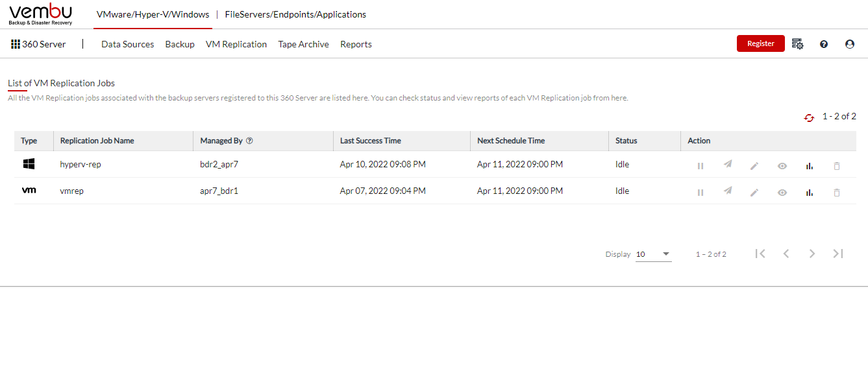Image resolution: width=868 pixels, height=369 pixels.
Task: Open the server settings gear icon
Action: [798, 44]
